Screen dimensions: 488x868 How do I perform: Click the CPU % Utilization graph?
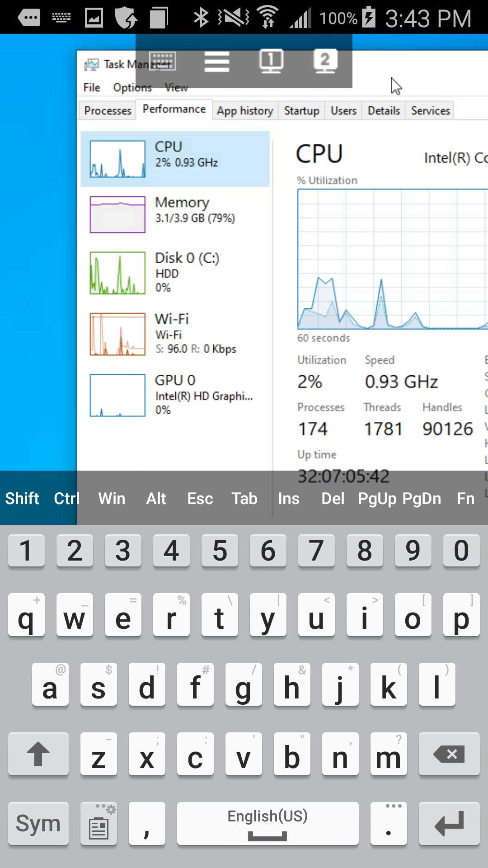392,259
